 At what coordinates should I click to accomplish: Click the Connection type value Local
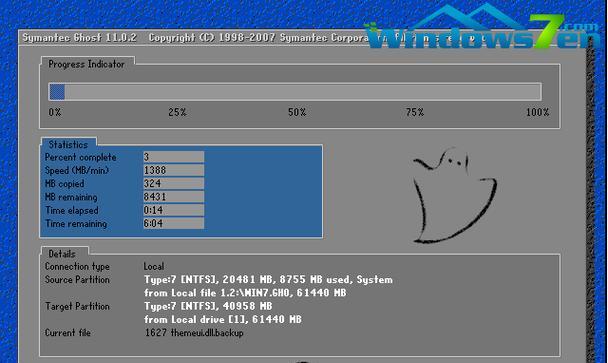coord(154,266)
